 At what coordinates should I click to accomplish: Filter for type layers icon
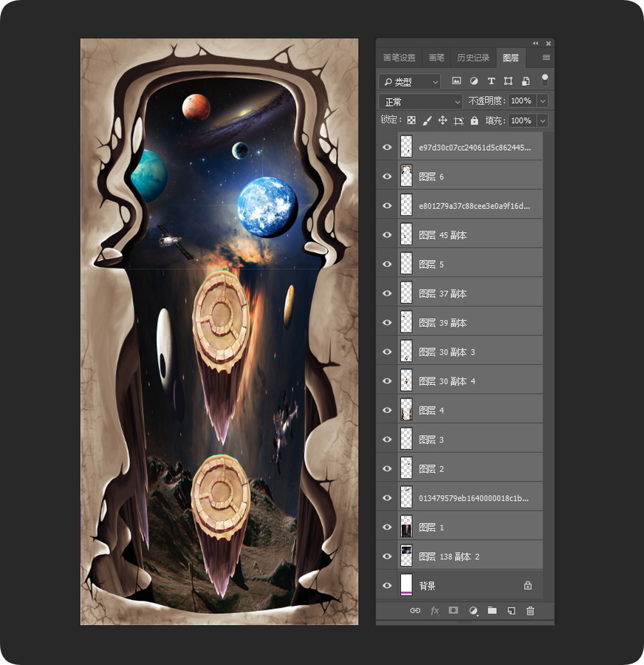pyautogui.click(x=491, y=81)
